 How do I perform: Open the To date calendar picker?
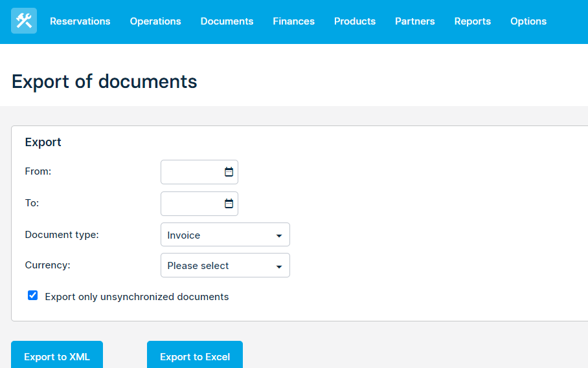click(x=229, y=204)
